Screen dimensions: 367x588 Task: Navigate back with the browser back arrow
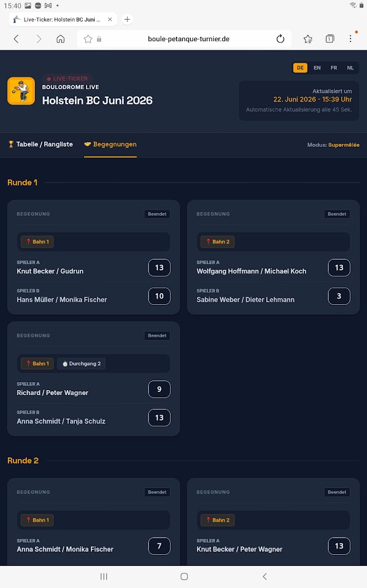point(16,39)
